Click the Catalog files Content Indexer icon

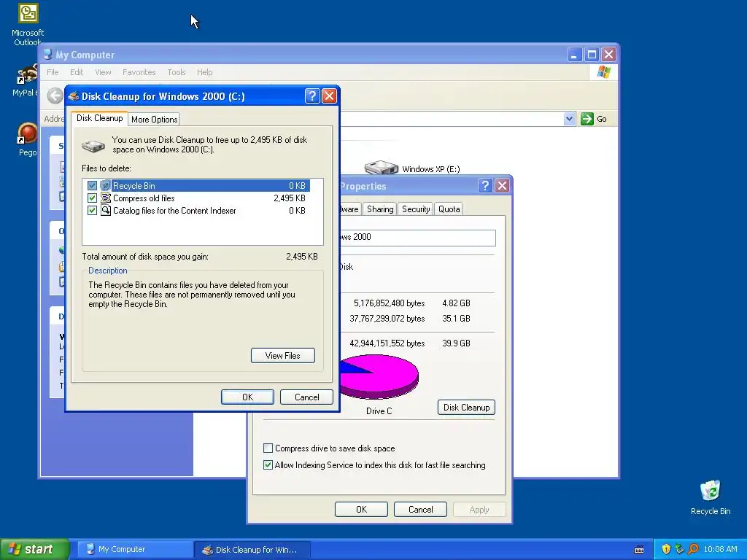(105, 211)
